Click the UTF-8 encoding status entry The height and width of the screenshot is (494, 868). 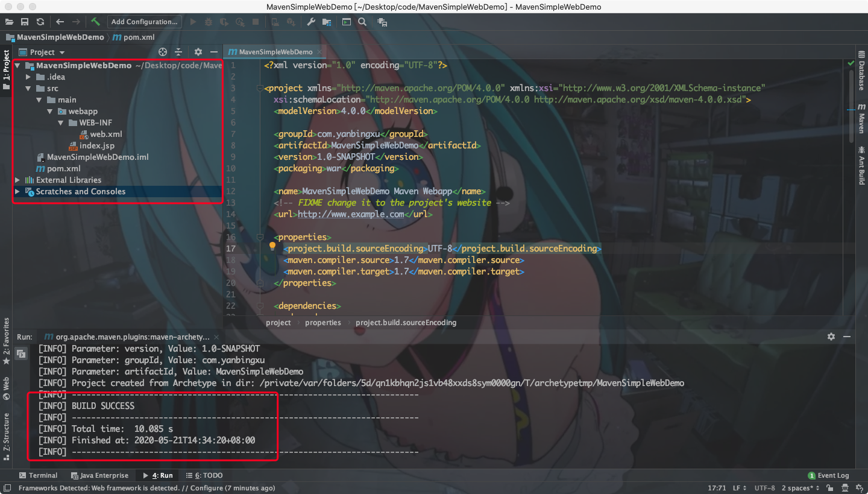[765, 488]
